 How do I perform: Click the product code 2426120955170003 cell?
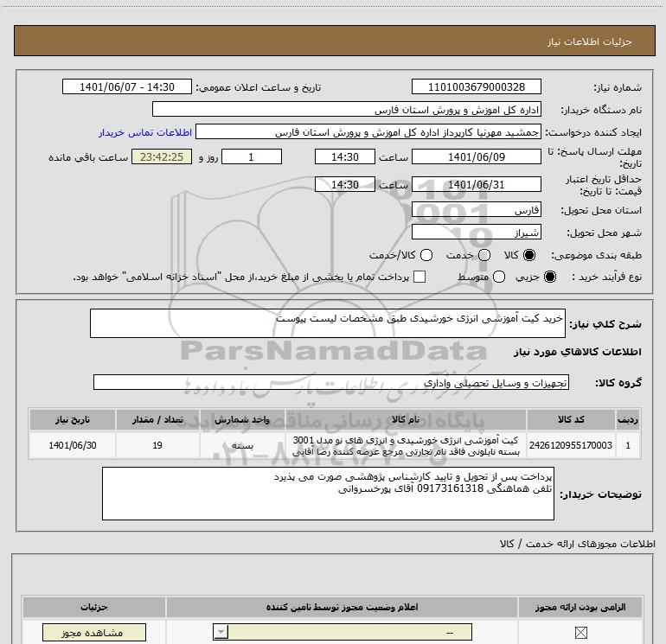pyautogui.click(x=571, y=445)
